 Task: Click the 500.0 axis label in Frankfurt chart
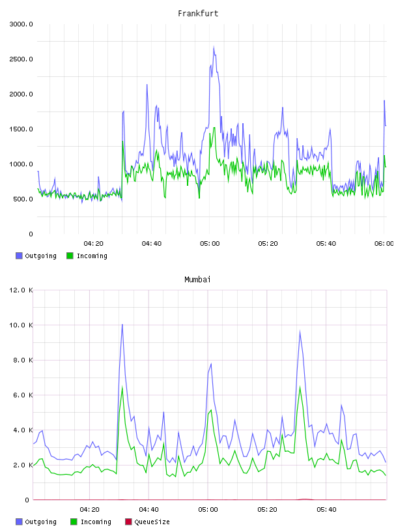click(23, 199)
